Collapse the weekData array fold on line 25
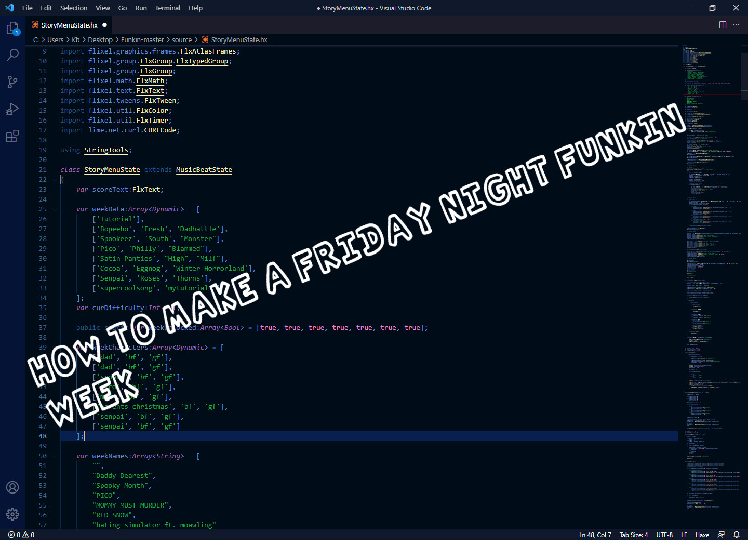 click(55, 209)
